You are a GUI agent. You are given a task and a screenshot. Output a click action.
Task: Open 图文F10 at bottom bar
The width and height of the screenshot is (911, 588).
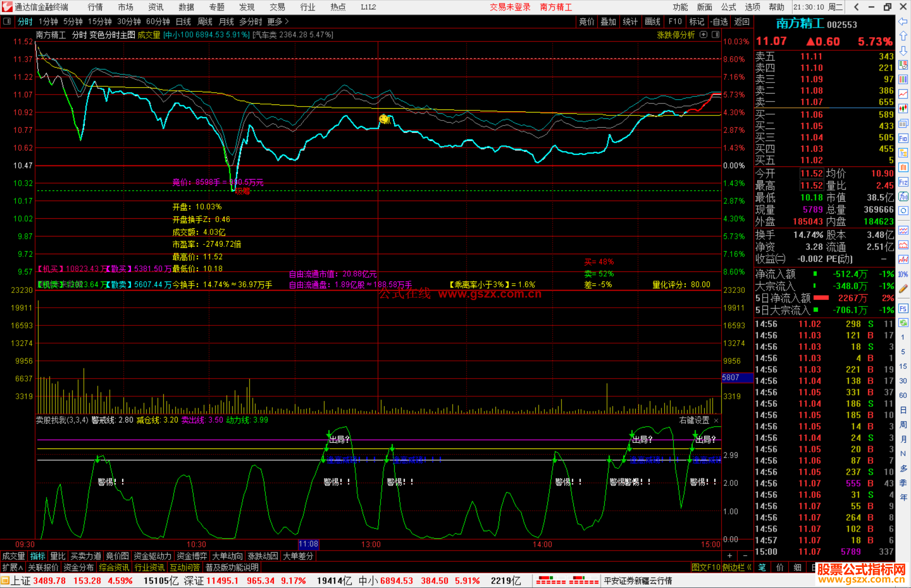click(706, 567)
